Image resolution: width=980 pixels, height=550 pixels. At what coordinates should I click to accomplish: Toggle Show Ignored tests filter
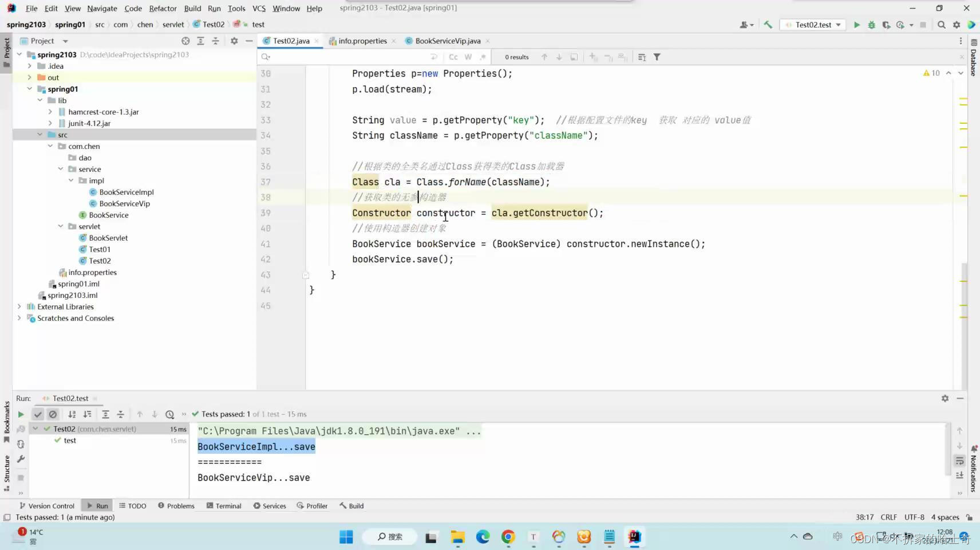53,414
